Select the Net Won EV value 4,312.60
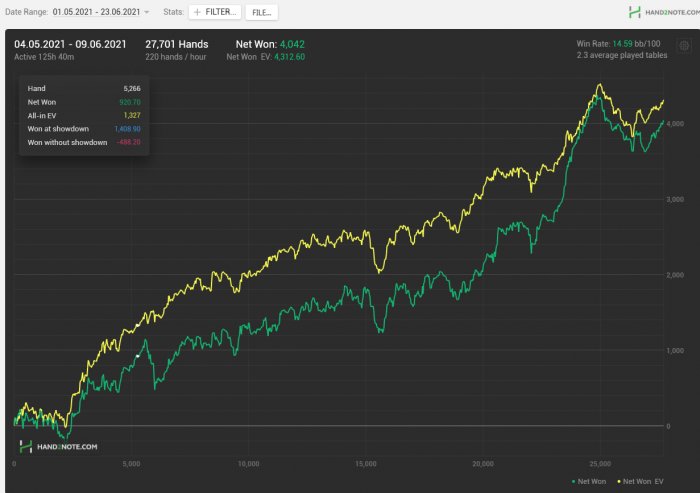Image resolution: width=700 pixels, height=493 pixels. 285,57
